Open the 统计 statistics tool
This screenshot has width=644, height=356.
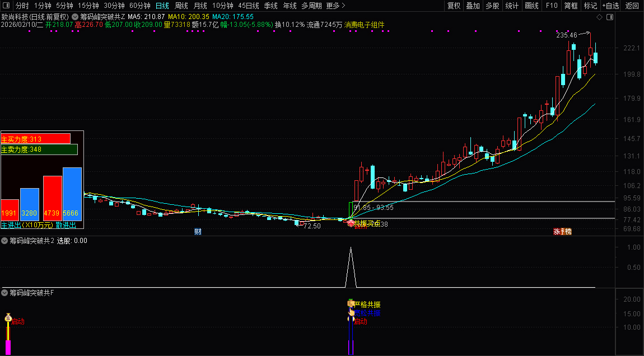tap(512, 6)
